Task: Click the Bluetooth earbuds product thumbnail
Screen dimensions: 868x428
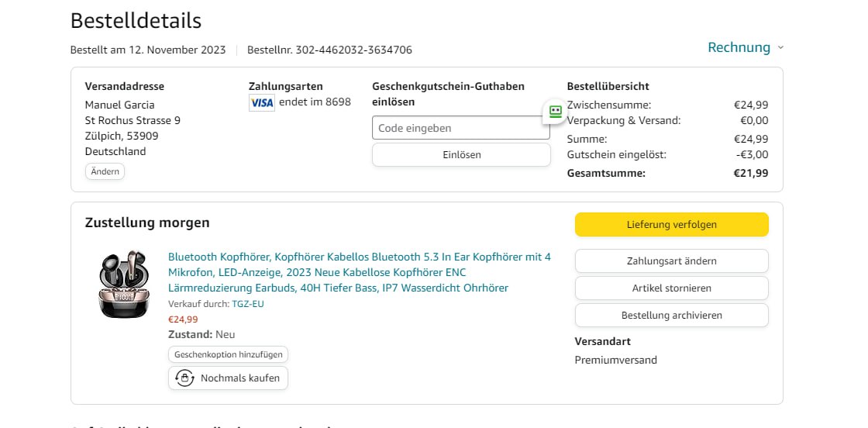Action: pyautogui.click(x=123, y=283)
